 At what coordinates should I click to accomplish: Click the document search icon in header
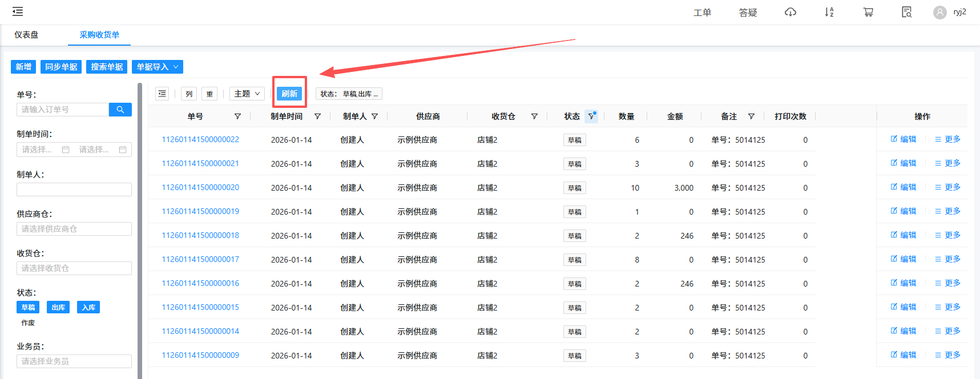point(906,12)
